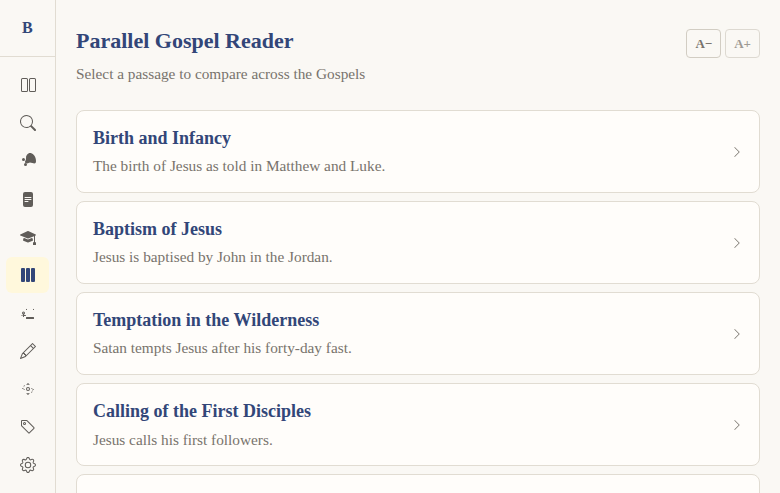
Task: Increase font size with A+ button
Action: click(742, 44)
